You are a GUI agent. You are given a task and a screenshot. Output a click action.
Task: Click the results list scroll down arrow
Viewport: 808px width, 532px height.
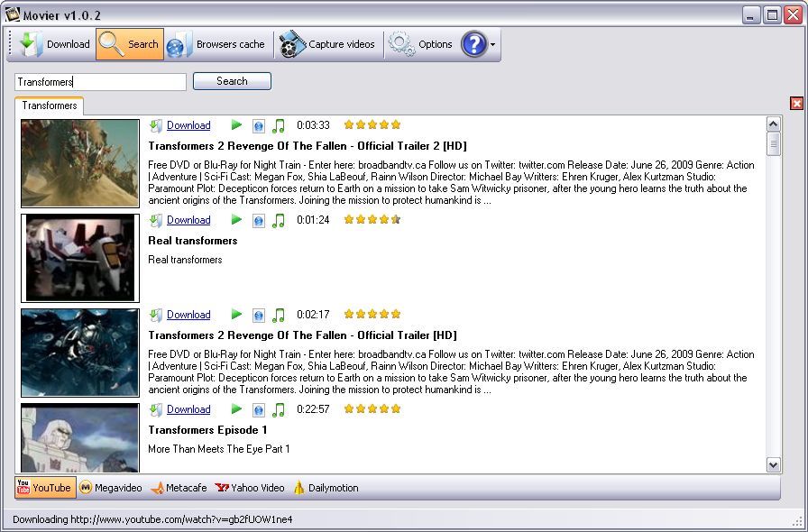[x=774, y=465]
